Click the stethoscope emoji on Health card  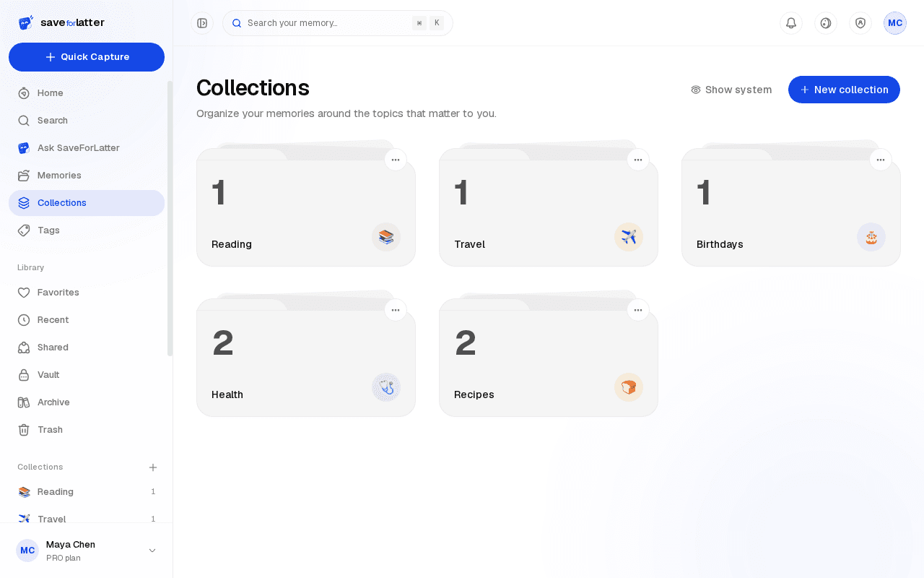click(386, 387)
